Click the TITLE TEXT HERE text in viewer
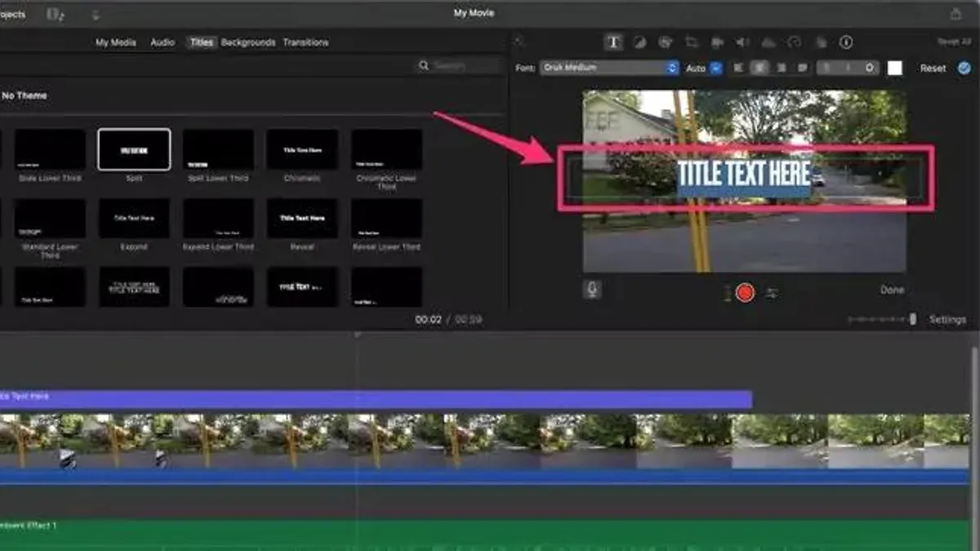Viewport: 980px width, 551px height. click(x=744, y=174)
